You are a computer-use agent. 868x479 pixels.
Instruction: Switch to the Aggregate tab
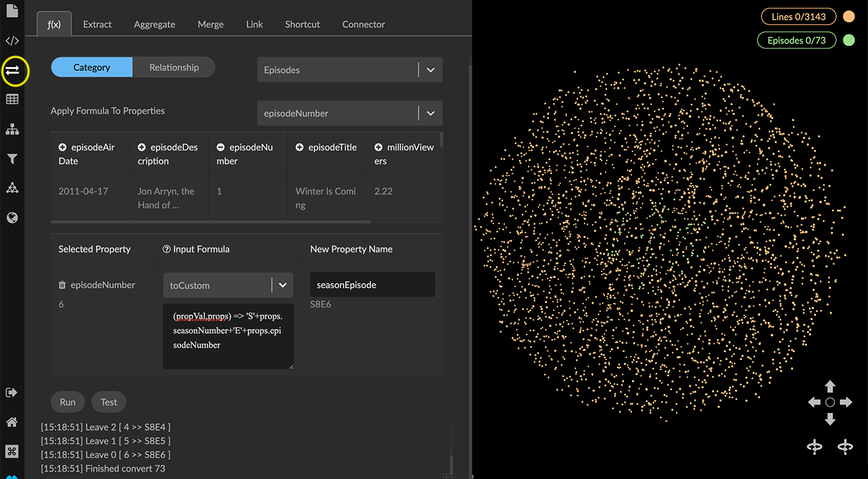pos(155,24)
